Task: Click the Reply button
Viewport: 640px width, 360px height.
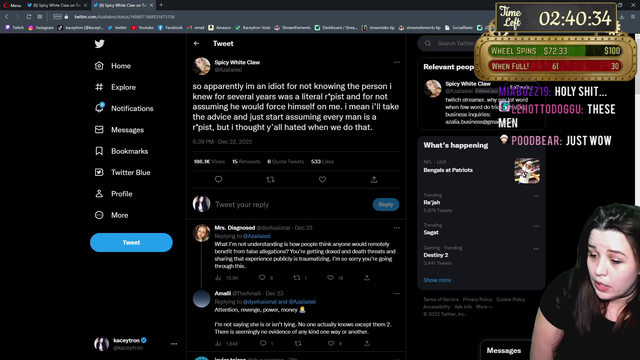Action: tap(386, 204)
